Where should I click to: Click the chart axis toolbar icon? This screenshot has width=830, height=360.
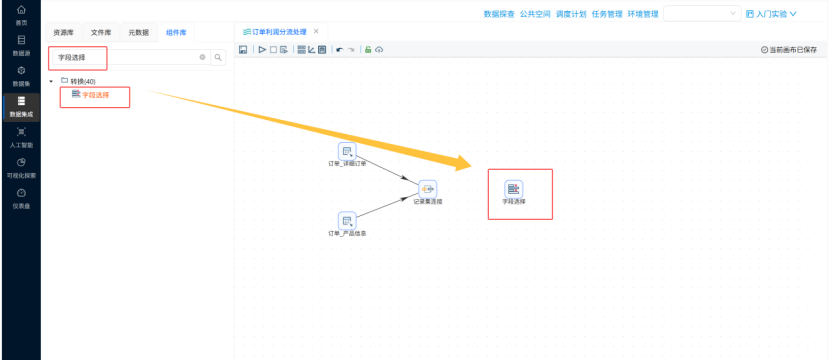(312, 50)
